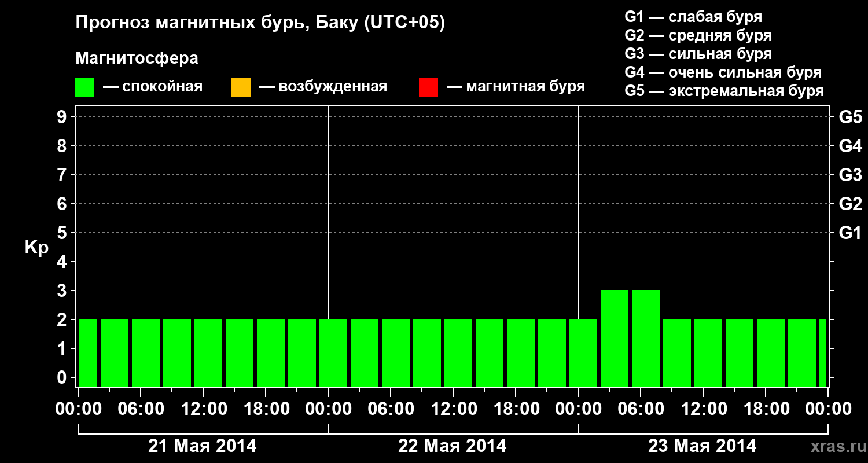Click the Kp axis value 0
The height and width of the screenshot is (463, 868).
(62, 377)
